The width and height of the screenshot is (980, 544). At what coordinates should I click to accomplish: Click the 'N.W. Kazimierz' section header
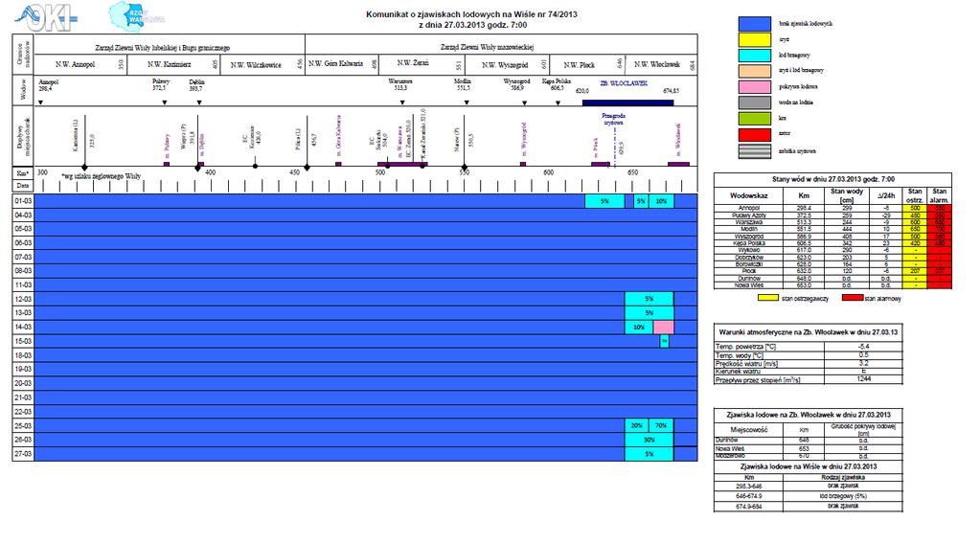(170, 64)
